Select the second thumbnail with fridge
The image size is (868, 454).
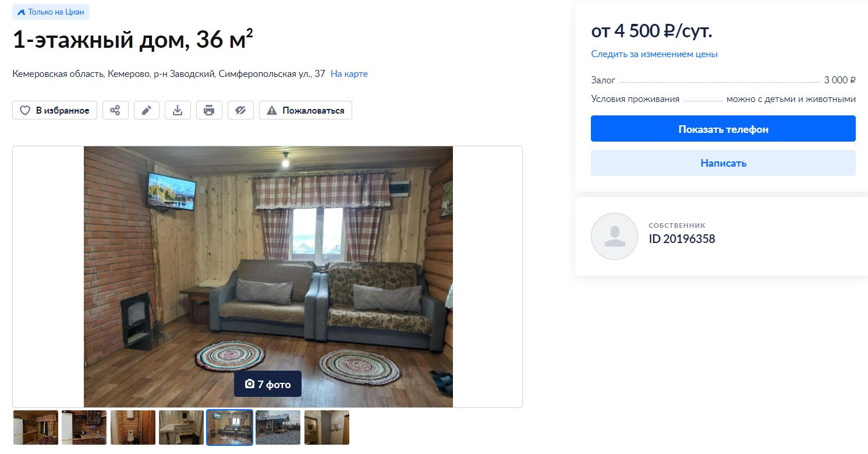[84, 428]
